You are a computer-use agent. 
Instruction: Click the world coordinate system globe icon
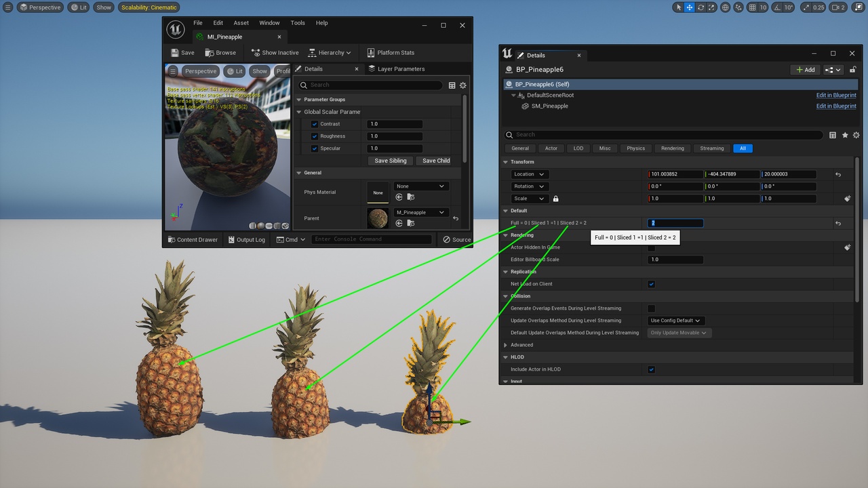[726, 7]
